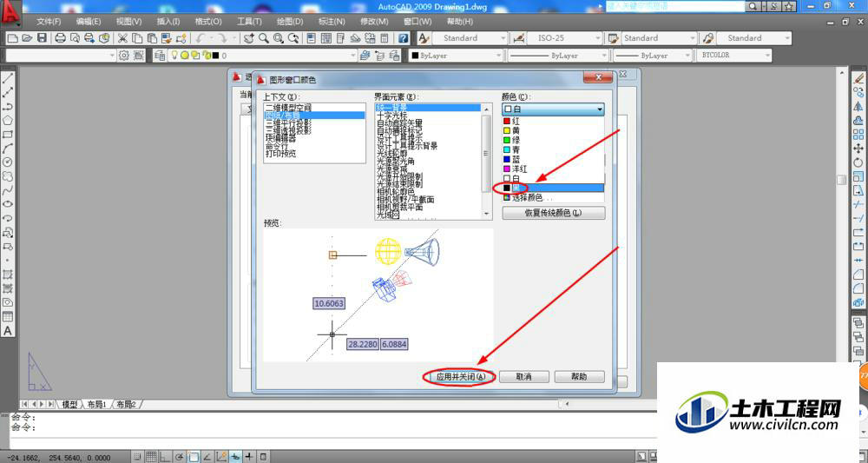Click the Text Style icon beside Standard
868x463 pixels.
424,38
